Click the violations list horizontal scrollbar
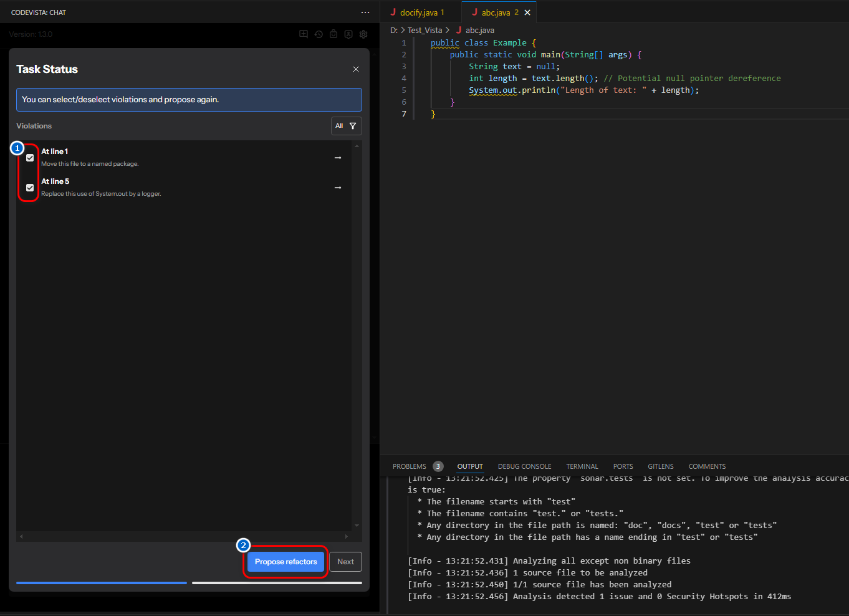Viewport: 849px width, 616px height. click(x=185, y=536)
